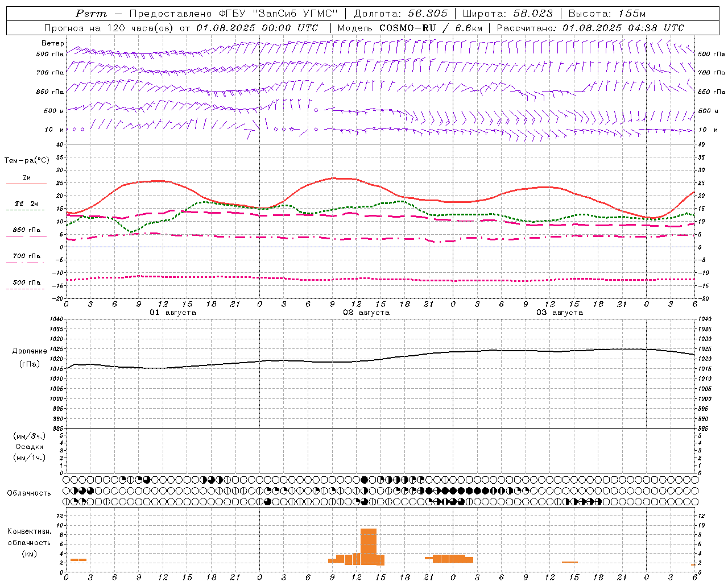Screen dimensions: 728x582
Task: Click the forecast length text Прогноз на 120 часа(ов)
Action: pyautogui.click(x=110, y=28)
